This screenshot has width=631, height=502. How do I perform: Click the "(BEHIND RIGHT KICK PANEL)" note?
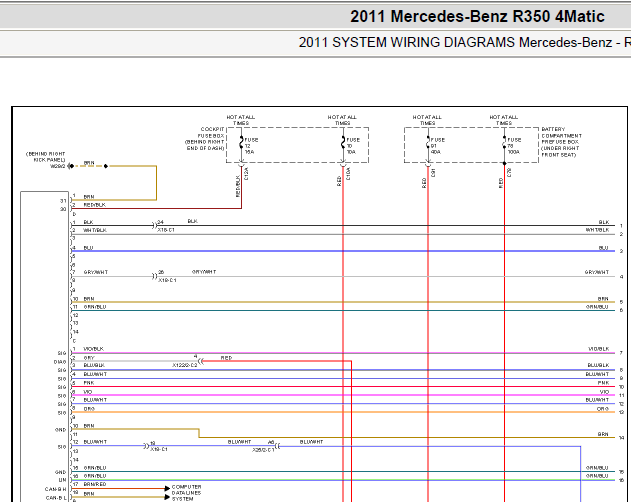pyautogui.click(x=45, y=157)
